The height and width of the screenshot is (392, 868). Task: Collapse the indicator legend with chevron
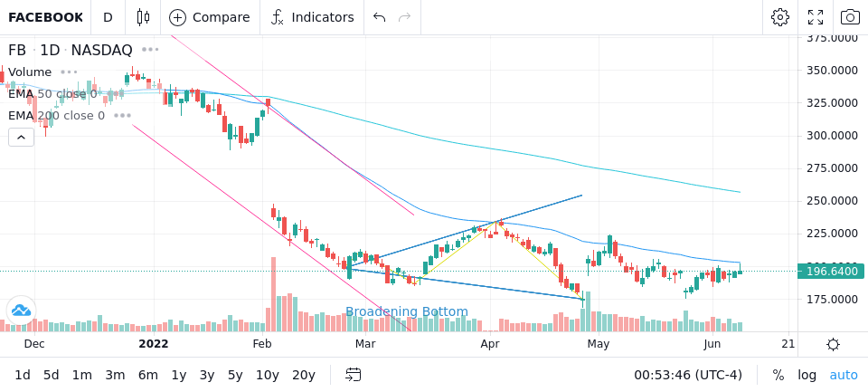pos(21,137)
